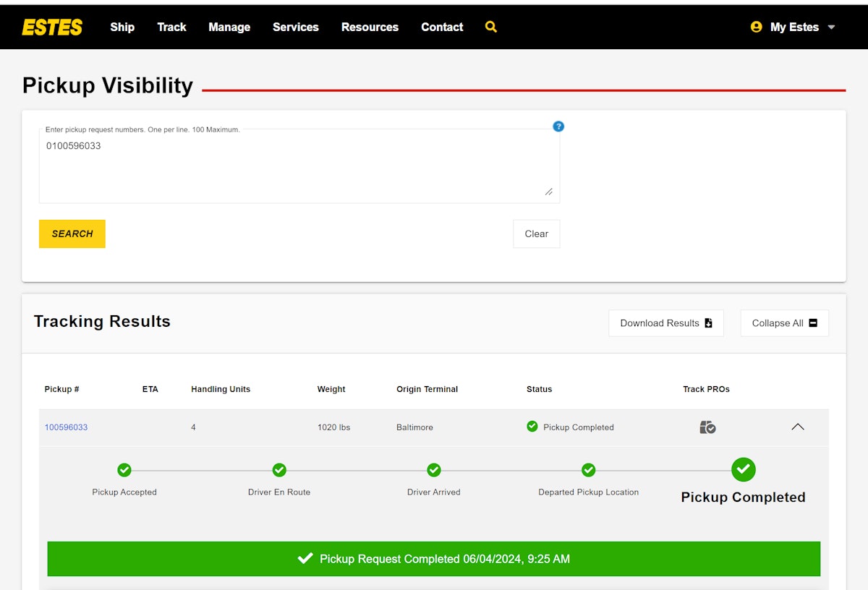This screenshot has width=868, height=590.
Task: Click the blue help question mark icon
Action: (558, 127)
